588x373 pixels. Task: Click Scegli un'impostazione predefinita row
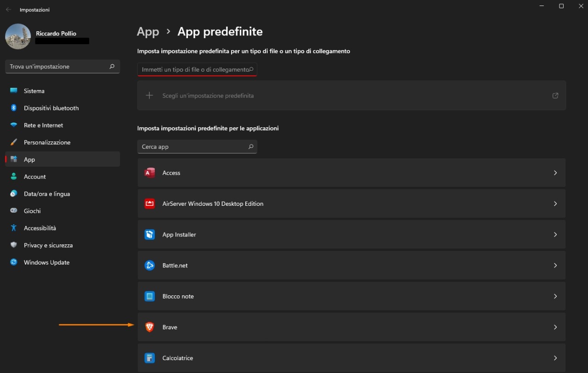(x=351, y=96)
